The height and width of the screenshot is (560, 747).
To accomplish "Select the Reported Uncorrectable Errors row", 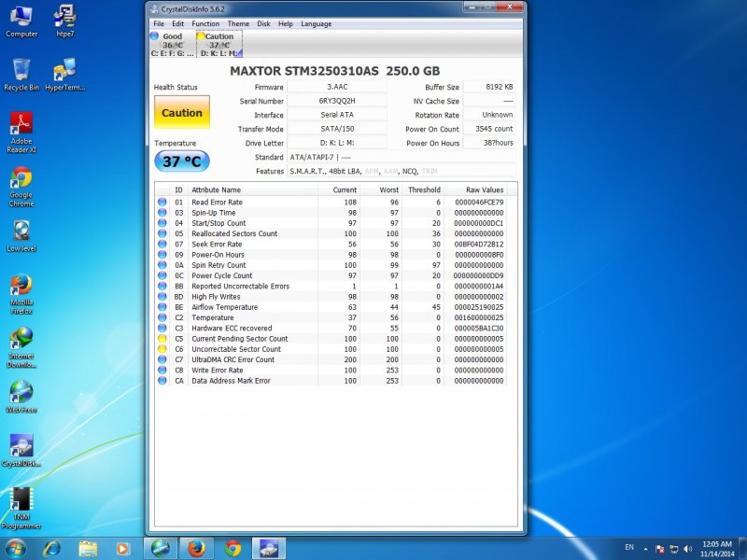I will (x=331, y=287).
